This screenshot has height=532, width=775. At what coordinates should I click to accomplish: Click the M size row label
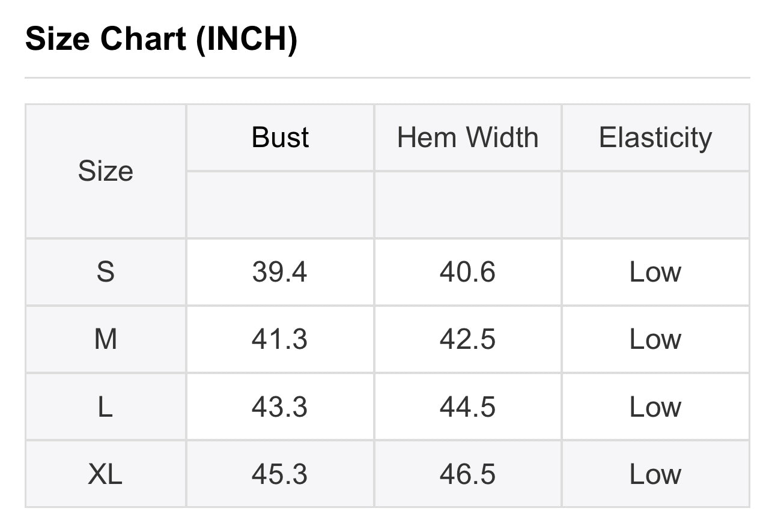point(105,339)
